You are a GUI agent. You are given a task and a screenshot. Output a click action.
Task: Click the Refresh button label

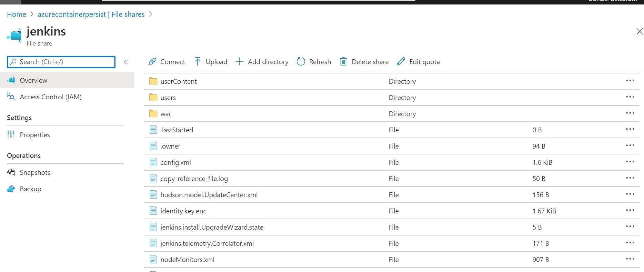click(x=320, y=62)
